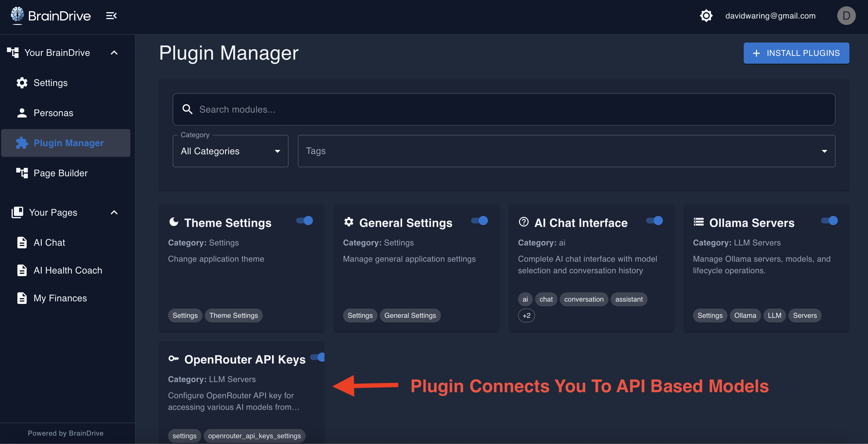The image size is (868, 444).
Task: Click the search magnifier icon
Action: 187,109
